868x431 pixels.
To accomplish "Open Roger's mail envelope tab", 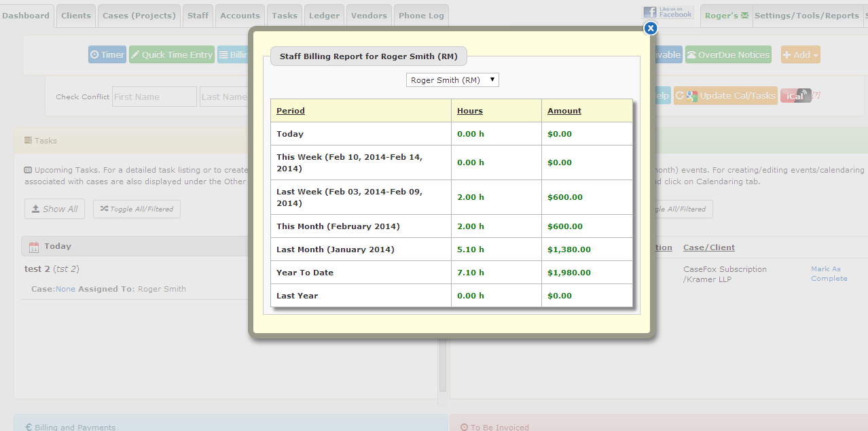I will point(727,16).
